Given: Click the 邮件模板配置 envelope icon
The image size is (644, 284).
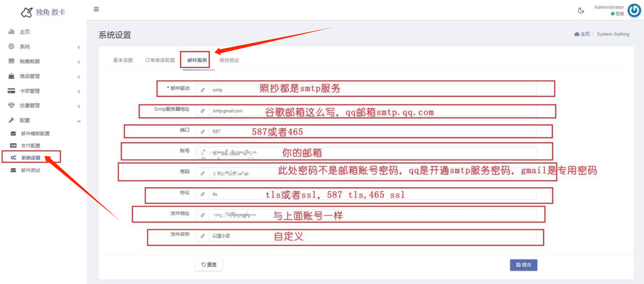Looking at the screenshot, I should click(x=13, y=133).
